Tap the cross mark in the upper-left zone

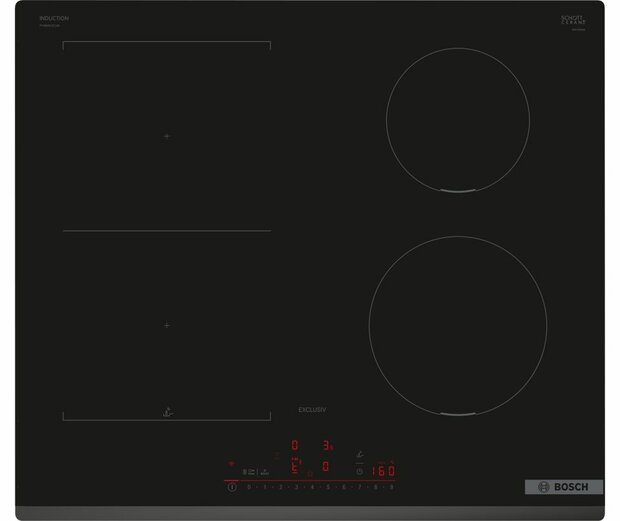[167, 135]
